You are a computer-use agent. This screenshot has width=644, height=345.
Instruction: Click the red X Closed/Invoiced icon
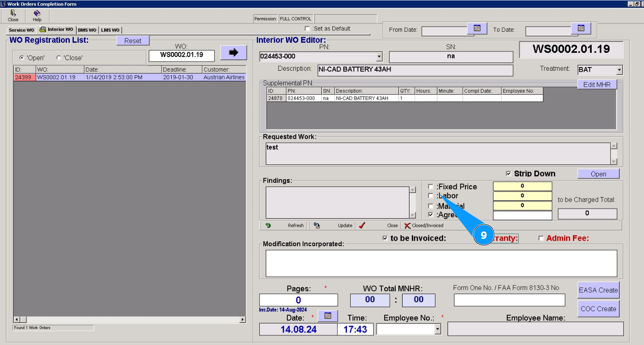[x=407, y=226]
